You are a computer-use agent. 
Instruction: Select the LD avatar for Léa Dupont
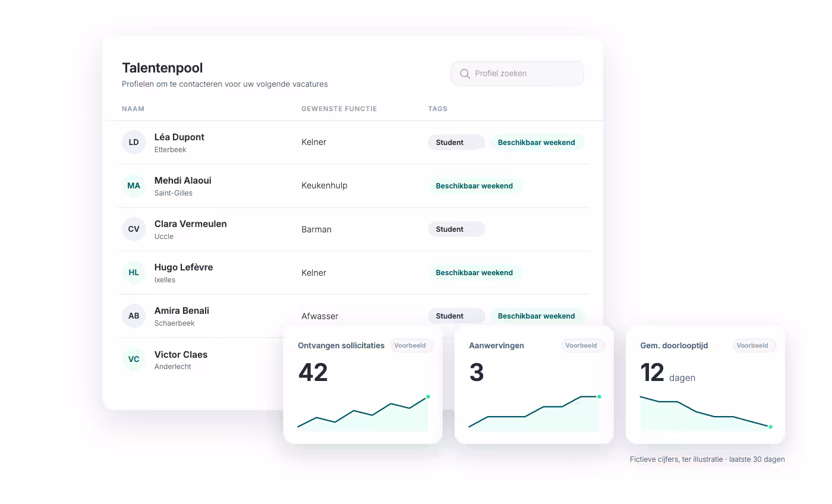pos(134,143)
